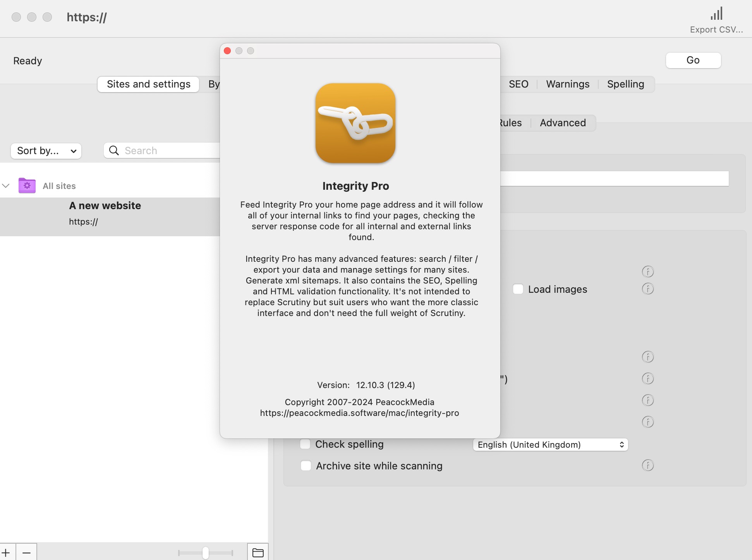
Task: Enable the Check spelling checkbox
Action: pyautogui.click(x=306, y=444)
